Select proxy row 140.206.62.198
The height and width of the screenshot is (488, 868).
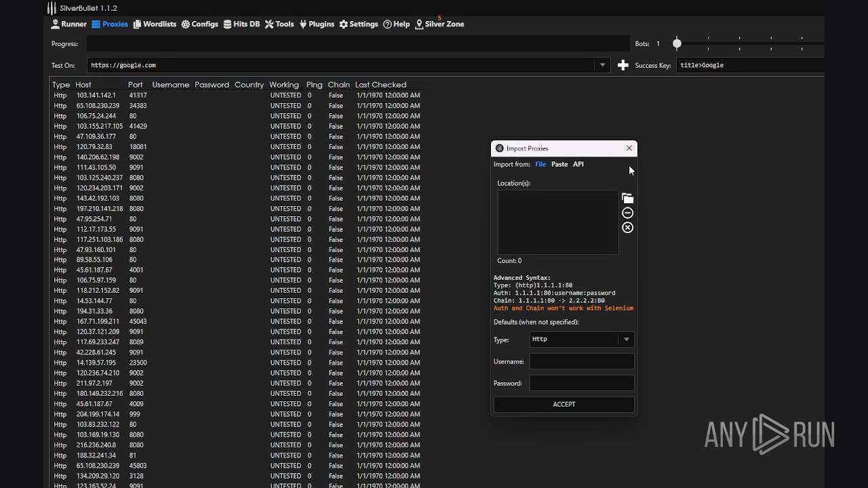tap(237, 157)
